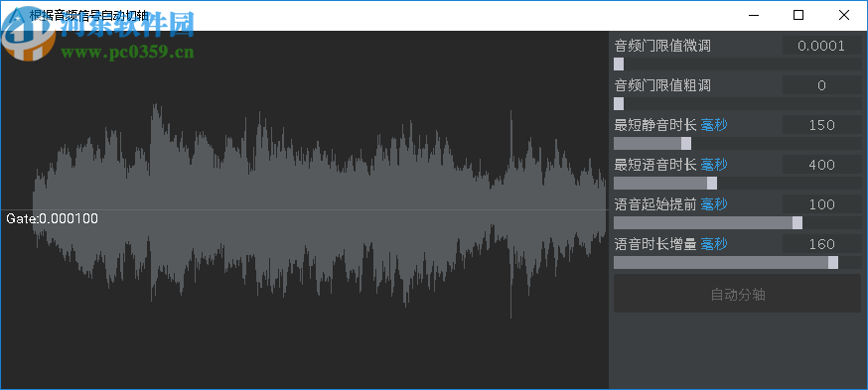This screenshot has height=390, width=868.
Task: Click the 毫秒 unit next to 最短静音时长
Action: coord(714,125)
